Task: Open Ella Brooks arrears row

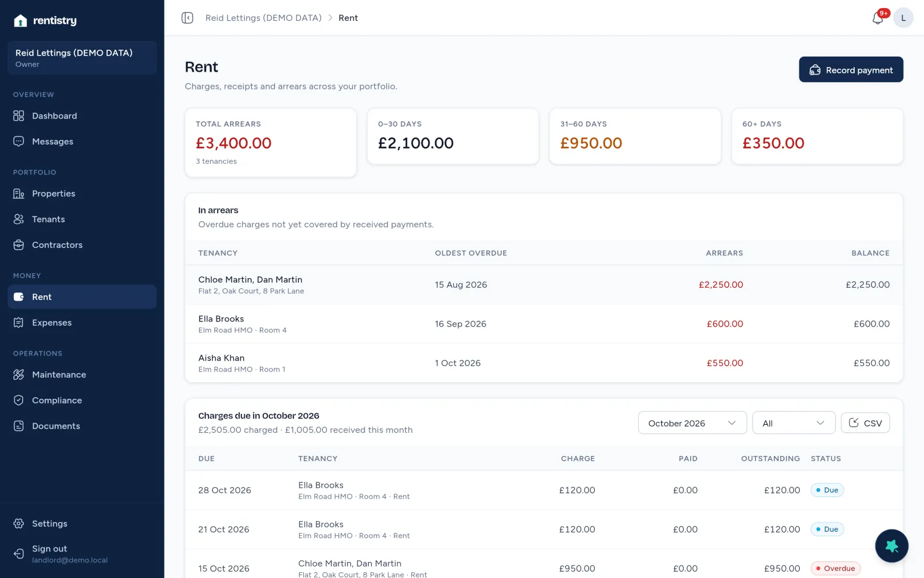Action: (x=543, y=324)
